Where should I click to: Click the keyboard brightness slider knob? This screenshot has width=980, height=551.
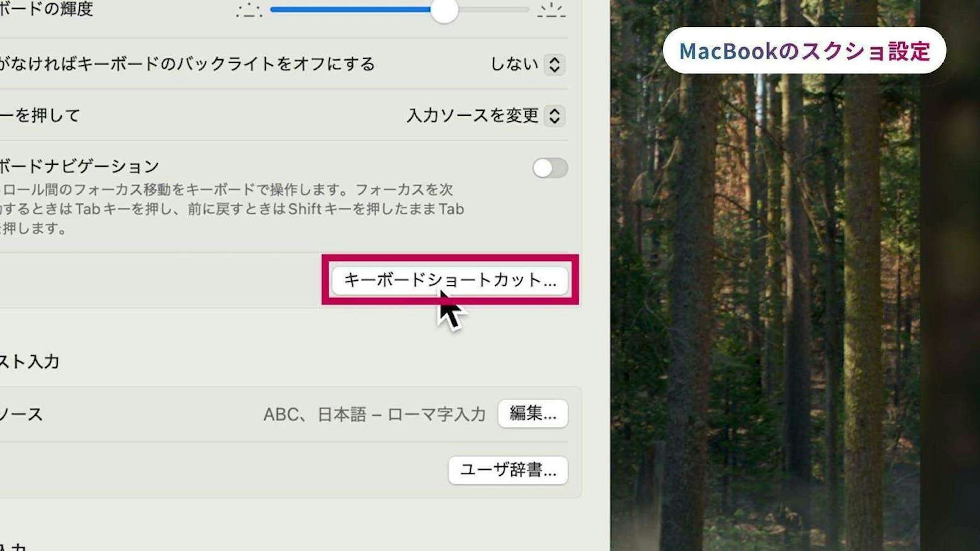tap(444, 10)
